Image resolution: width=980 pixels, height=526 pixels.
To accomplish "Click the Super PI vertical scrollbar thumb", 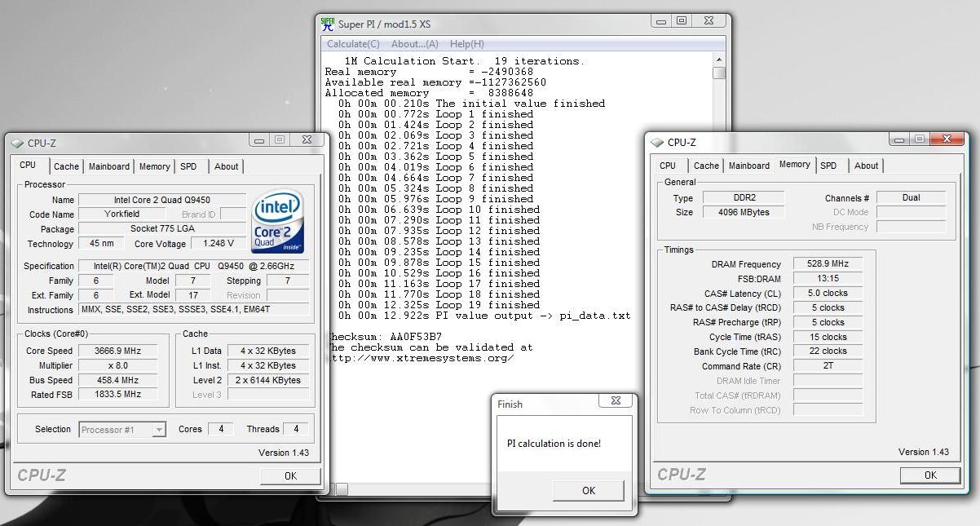I will pyautogui.click(x=718, y=73).
